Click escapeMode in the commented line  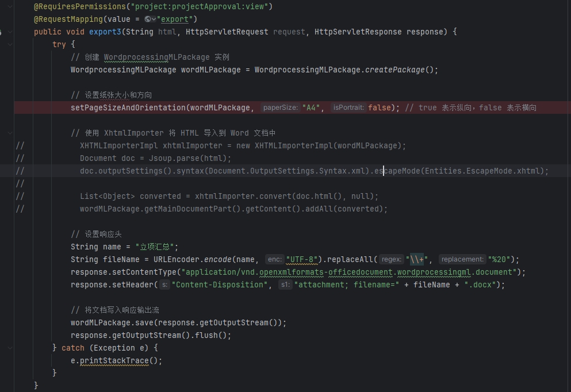(x=397, y=171)
